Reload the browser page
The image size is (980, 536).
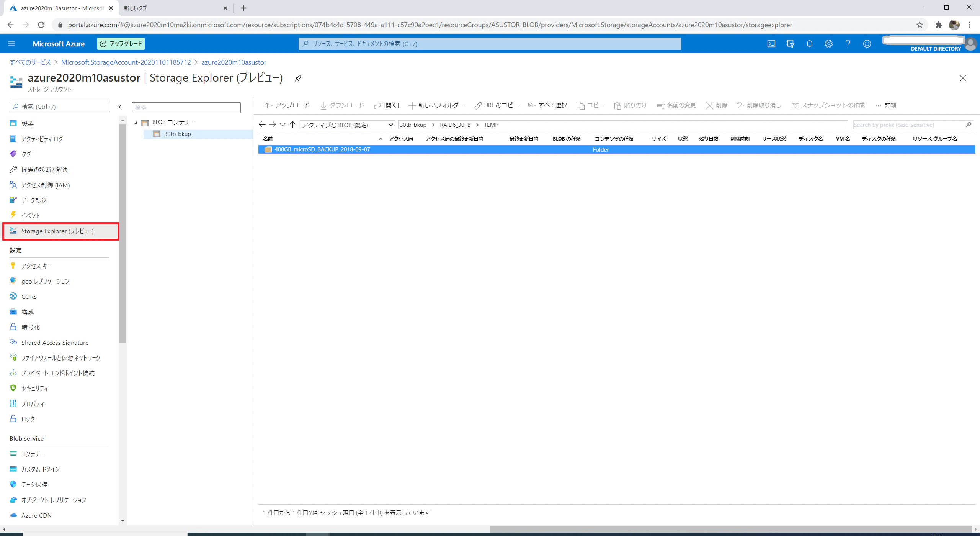click(x=41, y=25)
